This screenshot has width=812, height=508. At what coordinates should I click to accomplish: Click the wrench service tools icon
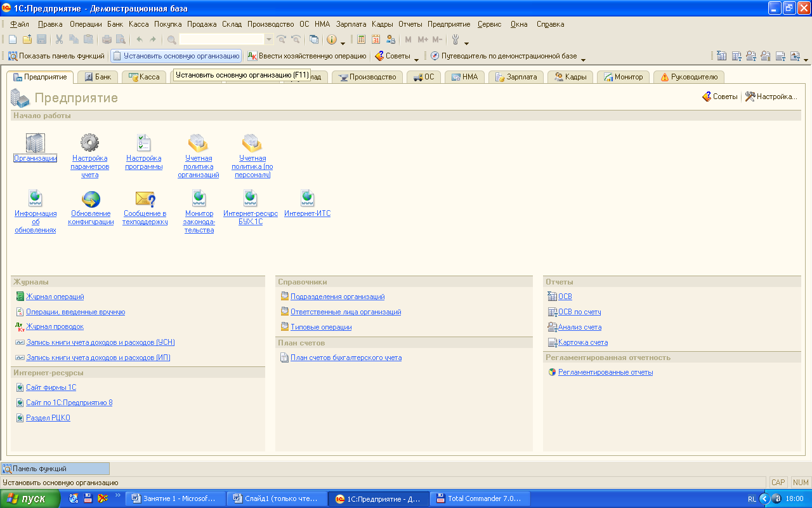pos(455,39)
